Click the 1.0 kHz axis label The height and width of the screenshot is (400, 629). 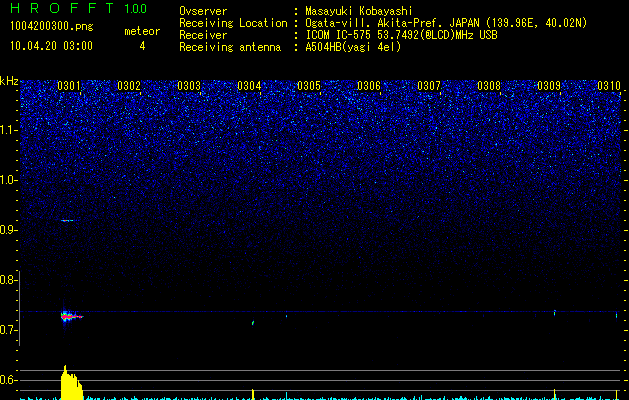[9, 180]
